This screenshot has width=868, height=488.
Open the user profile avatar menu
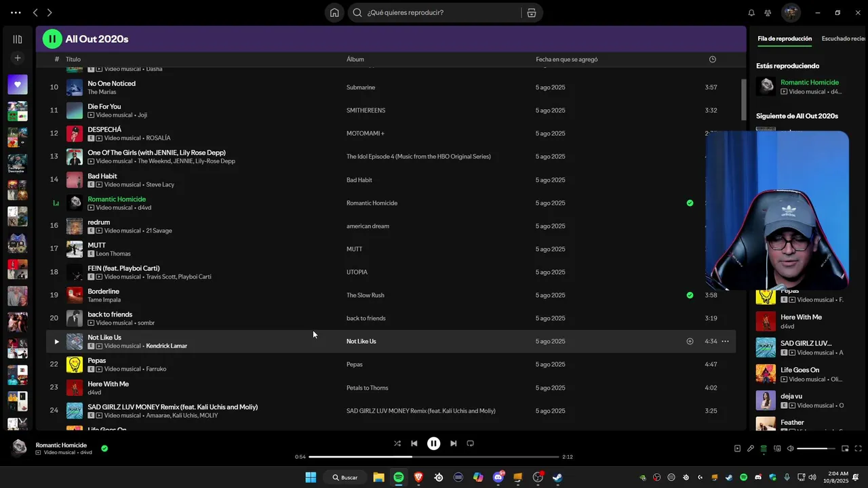pos(791,13)
